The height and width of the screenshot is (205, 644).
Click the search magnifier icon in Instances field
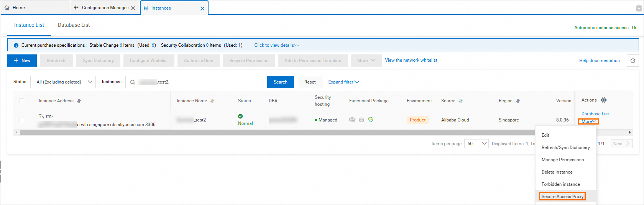[133, 82]
